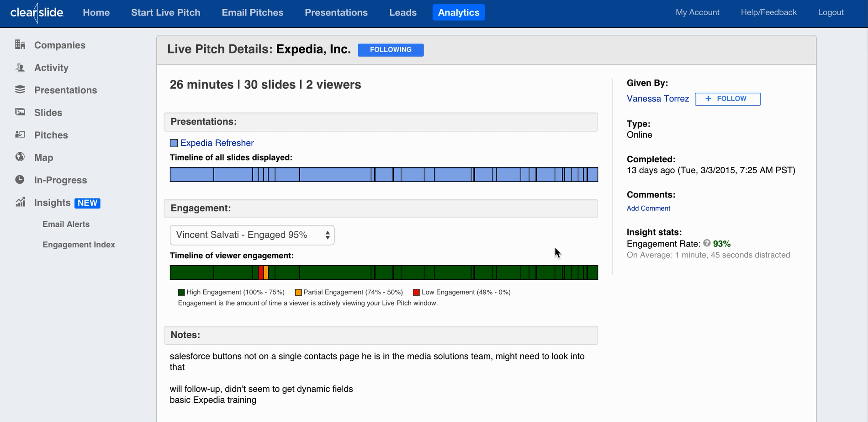Click the blue Expedia Refresher color swatch

[x=174, y=143]
